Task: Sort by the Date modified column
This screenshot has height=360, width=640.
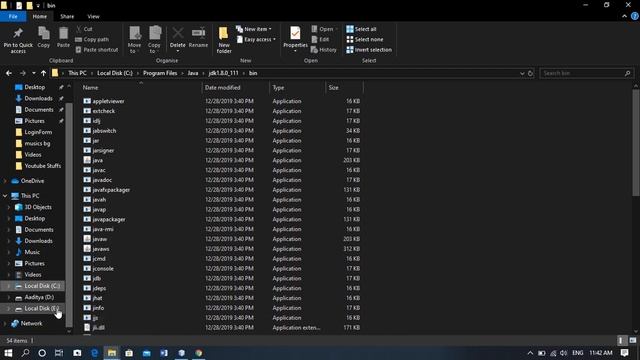Action: point(236,87)
